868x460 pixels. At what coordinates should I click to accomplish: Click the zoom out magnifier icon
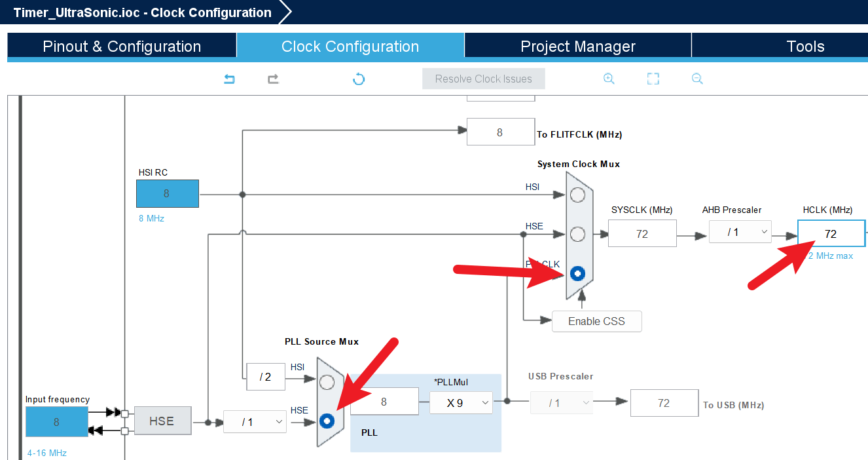697,79
